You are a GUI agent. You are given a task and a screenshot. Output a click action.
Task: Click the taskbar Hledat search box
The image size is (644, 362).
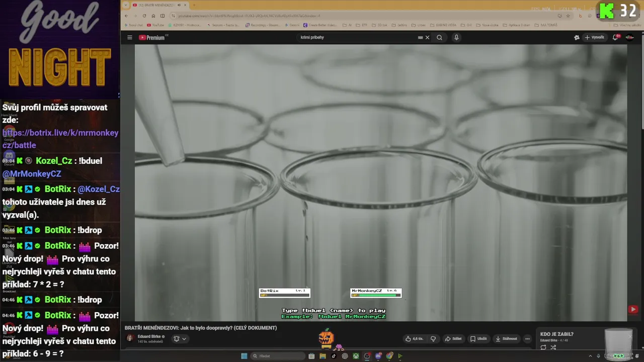coord(278,356)
